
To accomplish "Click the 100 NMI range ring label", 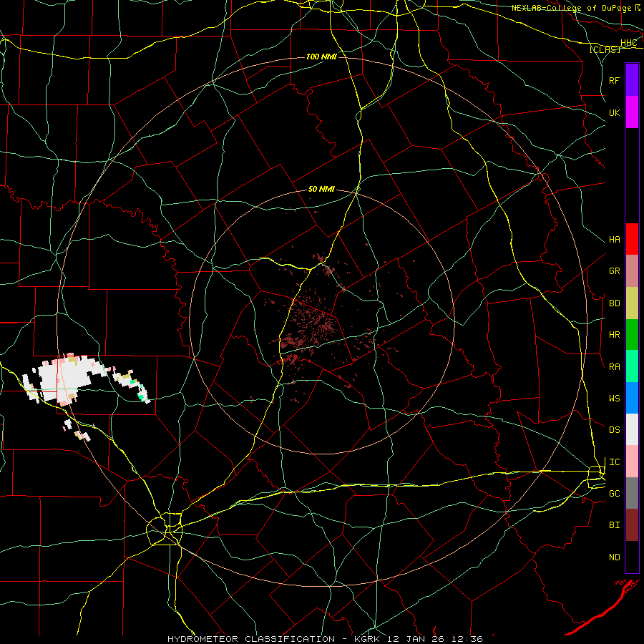I will point(321,57).
